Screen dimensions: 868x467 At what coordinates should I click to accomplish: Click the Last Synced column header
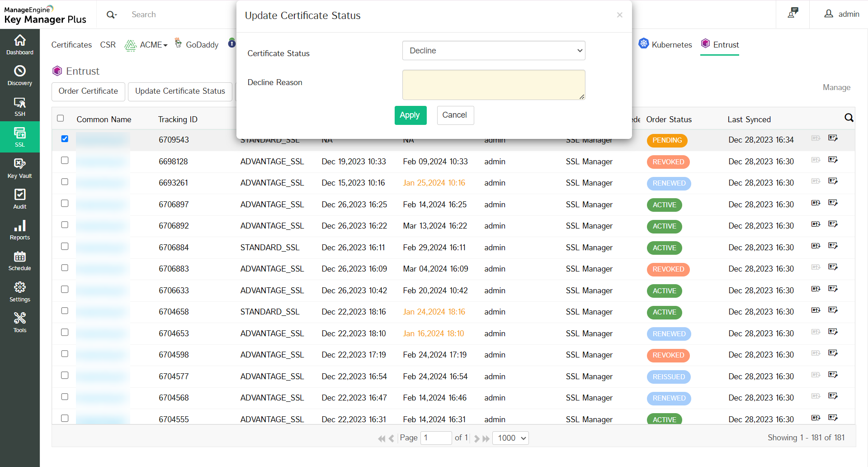click(x=749, y=119)
